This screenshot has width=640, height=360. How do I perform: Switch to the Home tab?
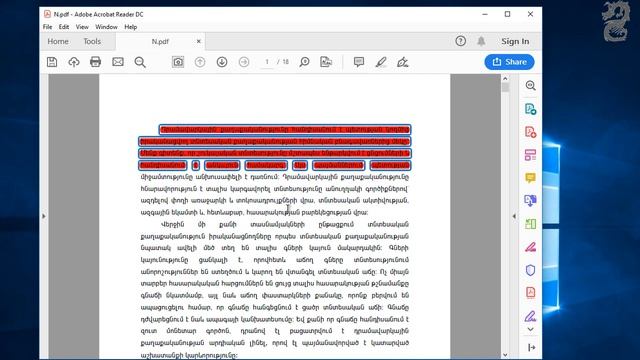58,41
